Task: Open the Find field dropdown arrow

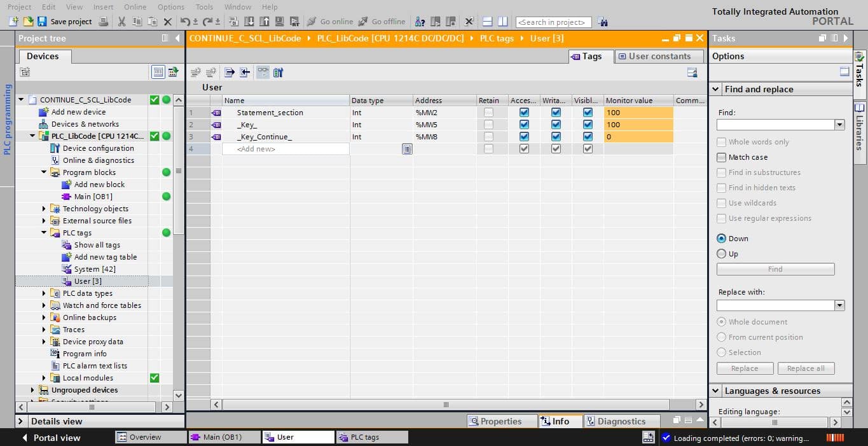Action: [840, 125]
